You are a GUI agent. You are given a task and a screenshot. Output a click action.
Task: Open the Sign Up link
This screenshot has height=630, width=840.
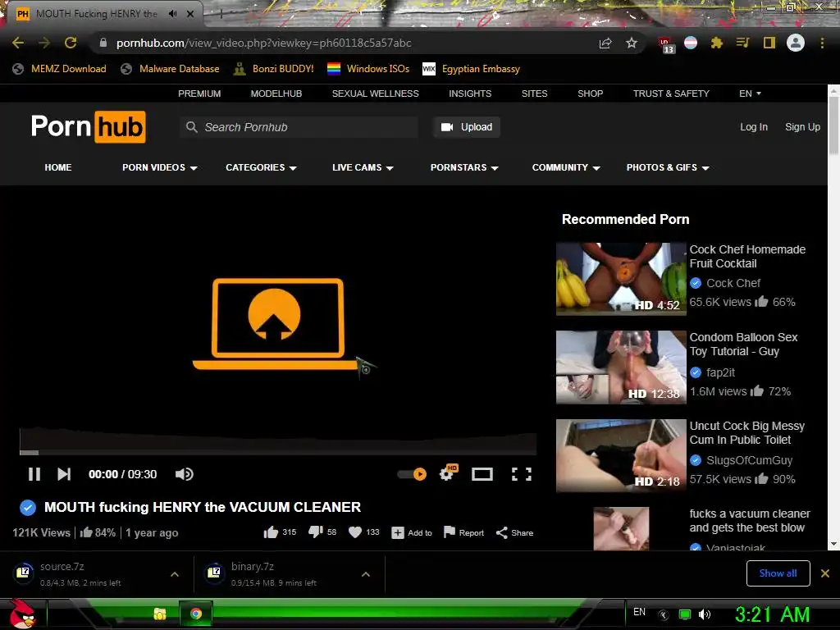tap(802, 127)
